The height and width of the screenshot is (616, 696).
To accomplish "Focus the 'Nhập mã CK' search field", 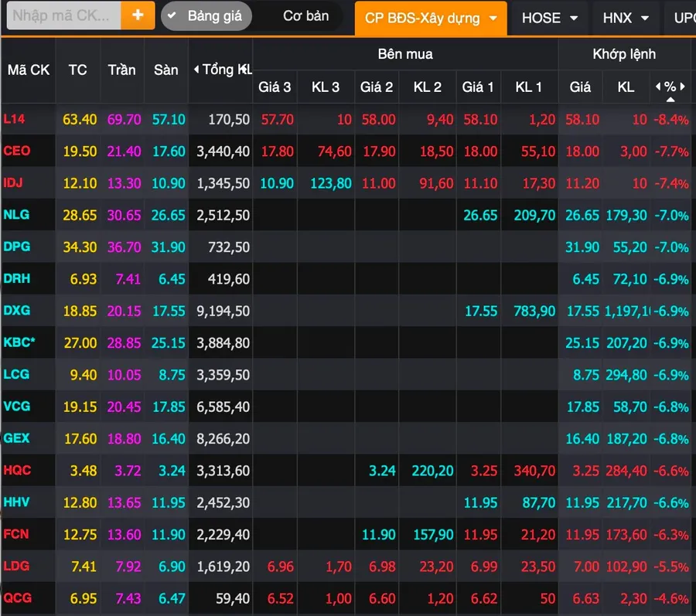I will (64, 15).
